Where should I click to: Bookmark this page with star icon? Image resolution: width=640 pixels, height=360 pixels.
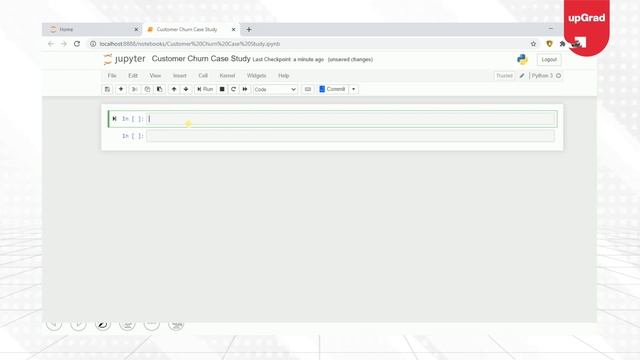click(x=533, y=44)
